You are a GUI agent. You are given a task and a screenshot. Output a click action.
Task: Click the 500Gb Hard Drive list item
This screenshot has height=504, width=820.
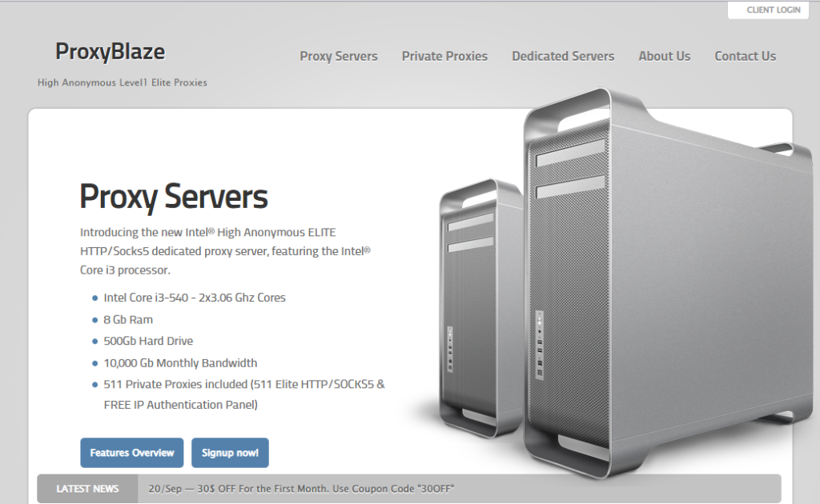pyautogui.click(x=148, y=341)
